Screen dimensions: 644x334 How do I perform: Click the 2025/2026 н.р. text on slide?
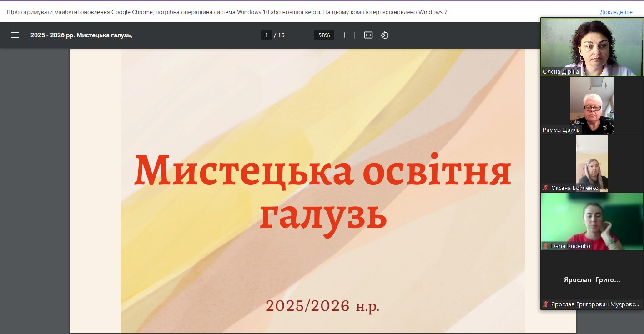tap(322, 306)
